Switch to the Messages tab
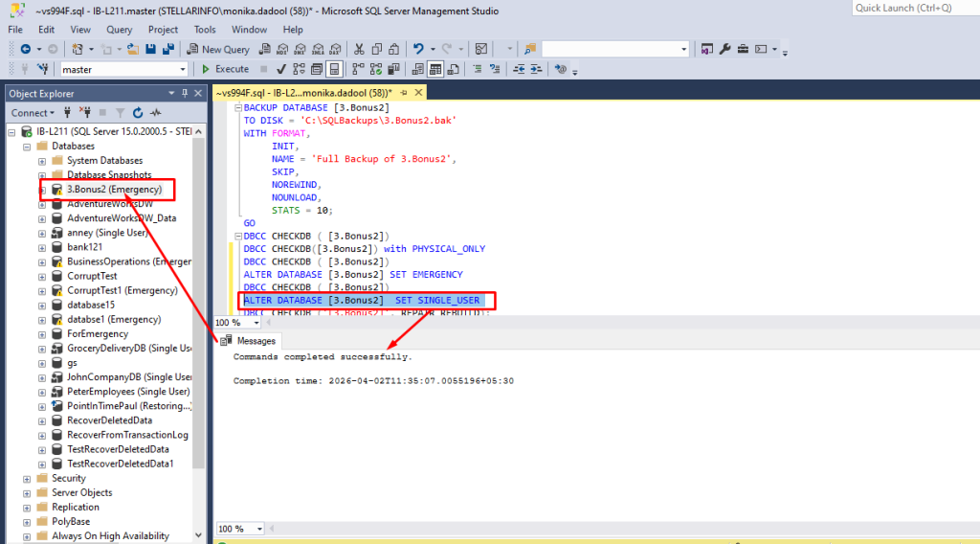Screen dimensions: 980x544 tap(249, 341)
